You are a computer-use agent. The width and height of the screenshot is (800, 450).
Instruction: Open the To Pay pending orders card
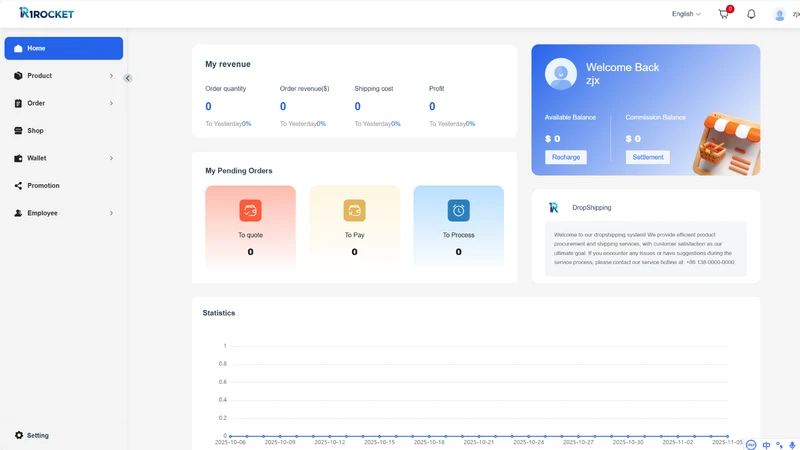[x=355, y=227]
